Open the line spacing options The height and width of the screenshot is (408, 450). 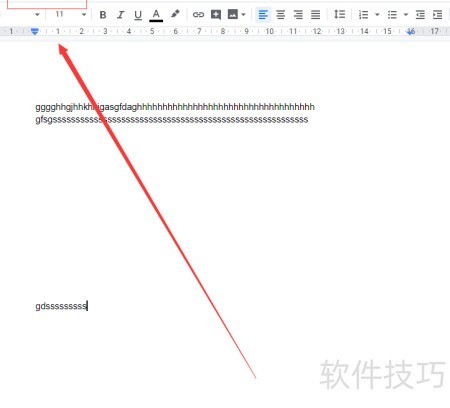tap(339, 14)
